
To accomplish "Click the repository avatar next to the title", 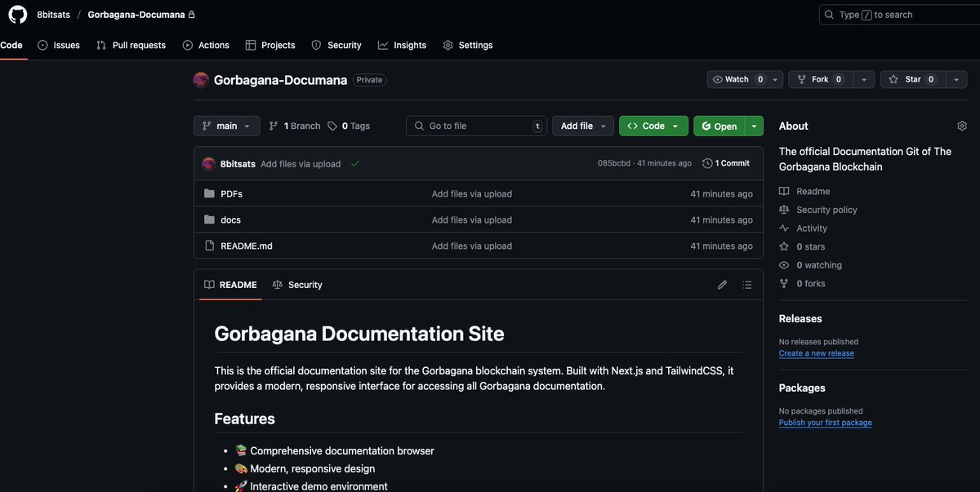I will click(x=201, y=80).
